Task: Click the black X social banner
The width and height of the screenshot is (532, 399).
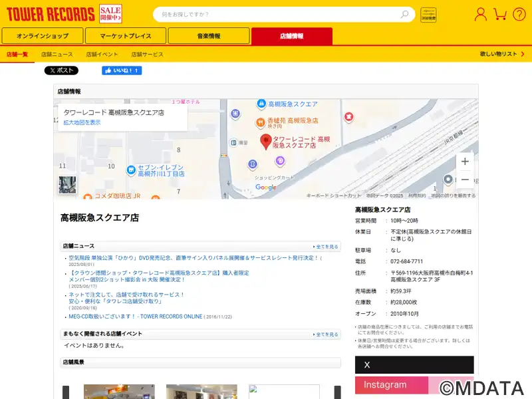Action: tap(414, 364)
